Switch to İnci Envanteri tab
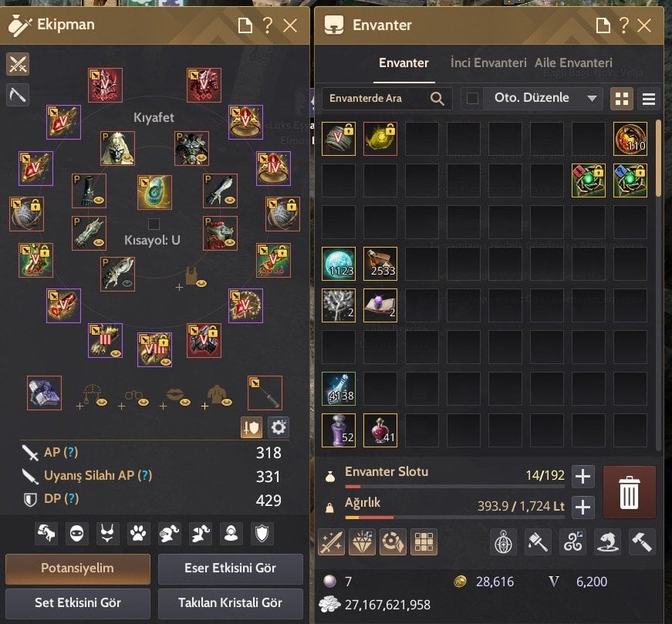 (488, 63)
